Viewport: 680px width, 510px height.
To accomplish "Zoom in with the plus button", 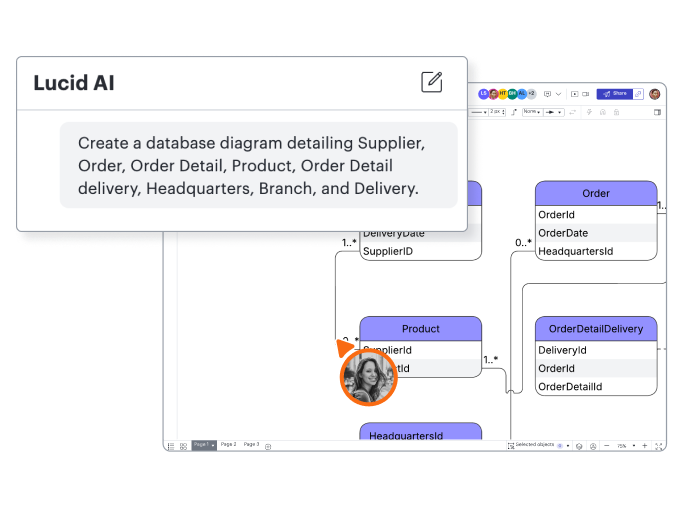I will click(x=644, y=446).
